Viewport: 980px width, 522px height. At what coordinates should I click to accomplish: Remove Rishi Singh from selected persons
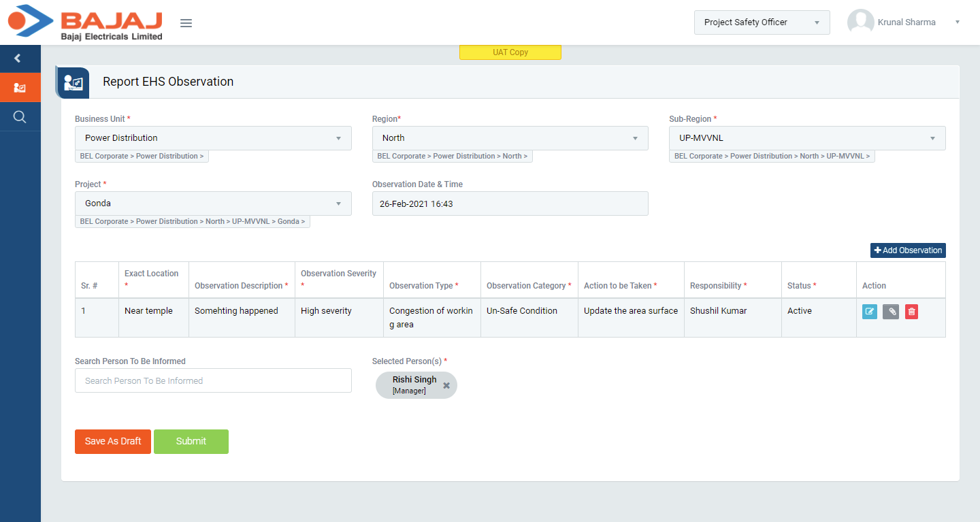446,385
